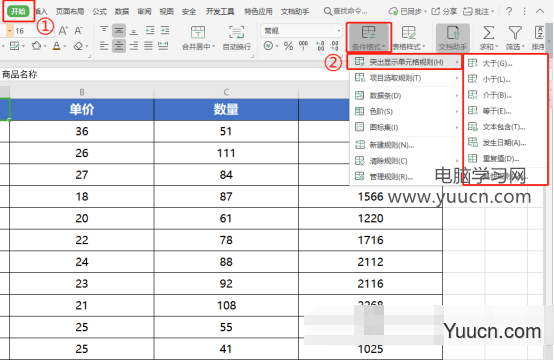This screenshot has width=554, height=361.
Task: Expand 清除规则 clear rules submenu
Action: tap(406, 161)
